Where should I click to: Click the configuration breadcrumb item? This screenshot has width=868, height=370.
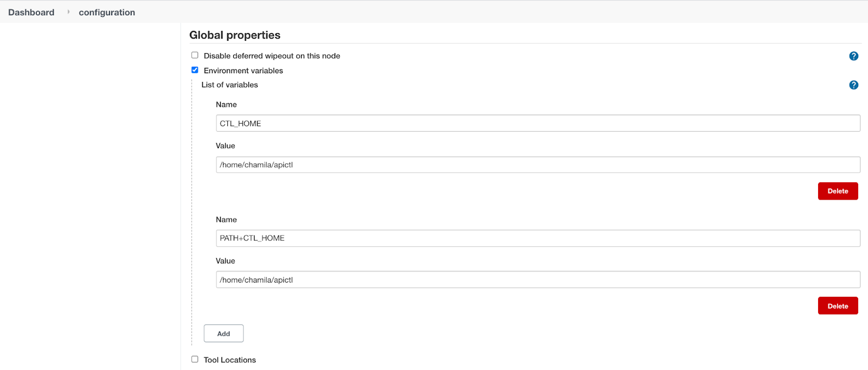click(x=107, y=12)
